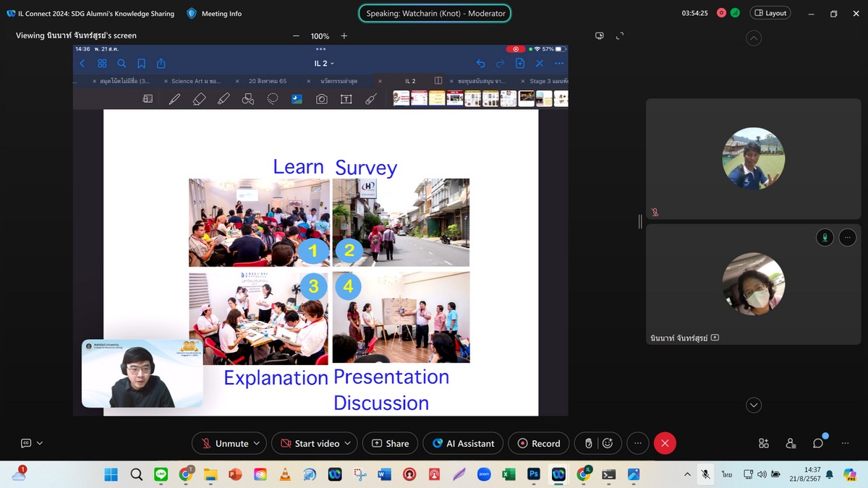Open the Chat panel icon
This screenshot has width=868, height=488.
point(818,443)
